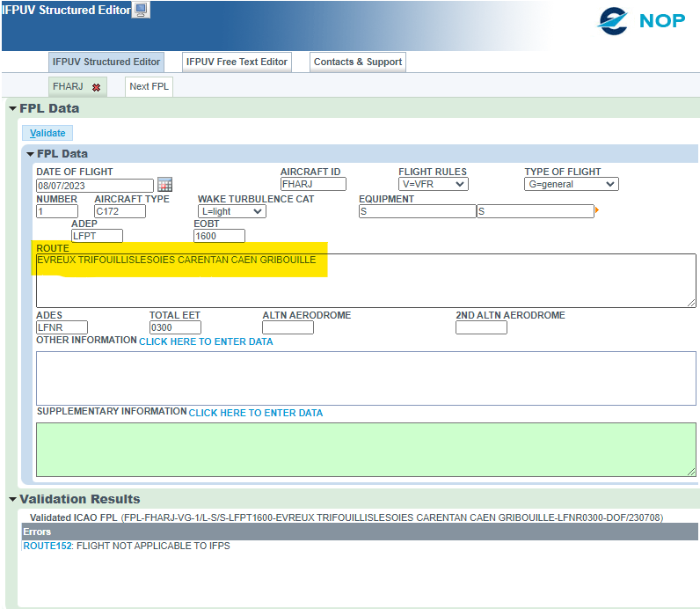Click the FLIGHT NOT APPLICABLE TO IFPS message
700x609 pixels.
(x=153, y=546)
